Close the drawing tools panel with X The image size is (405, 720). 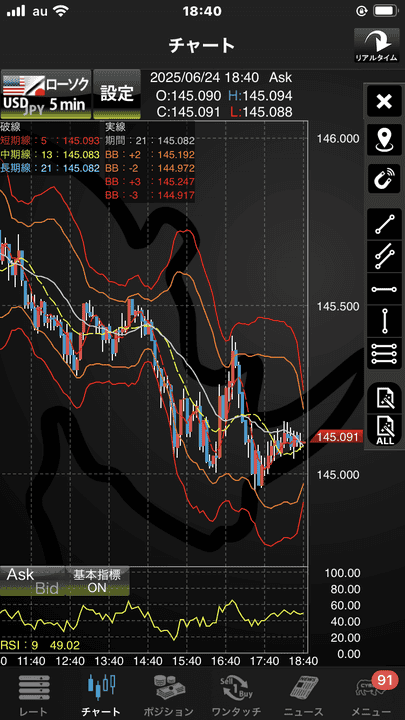click(x=384, y=102)
